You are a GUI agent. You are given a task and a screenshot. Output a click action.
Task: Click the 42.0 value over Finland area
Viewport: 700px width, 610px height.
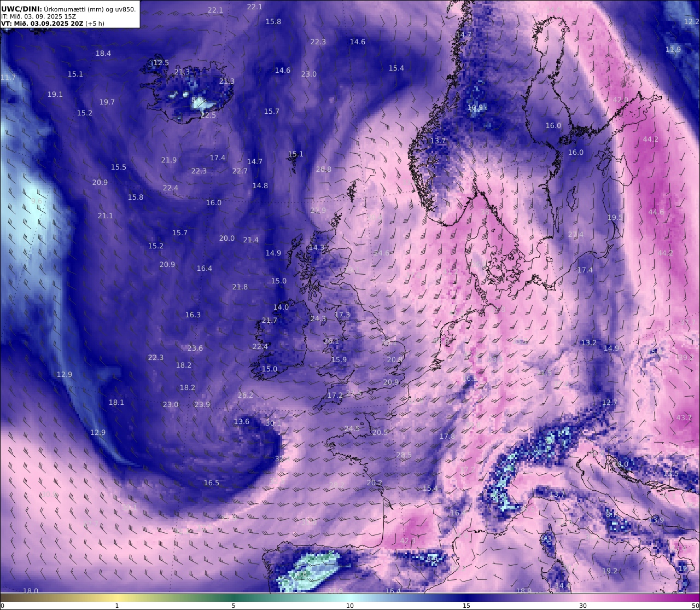(x=620, y=100)
